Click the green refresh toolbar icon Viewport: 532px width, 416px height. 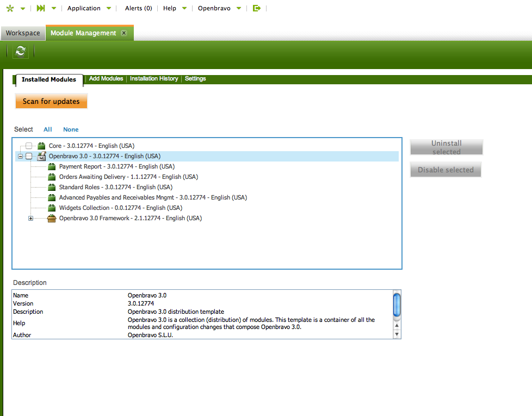[21, 51]
